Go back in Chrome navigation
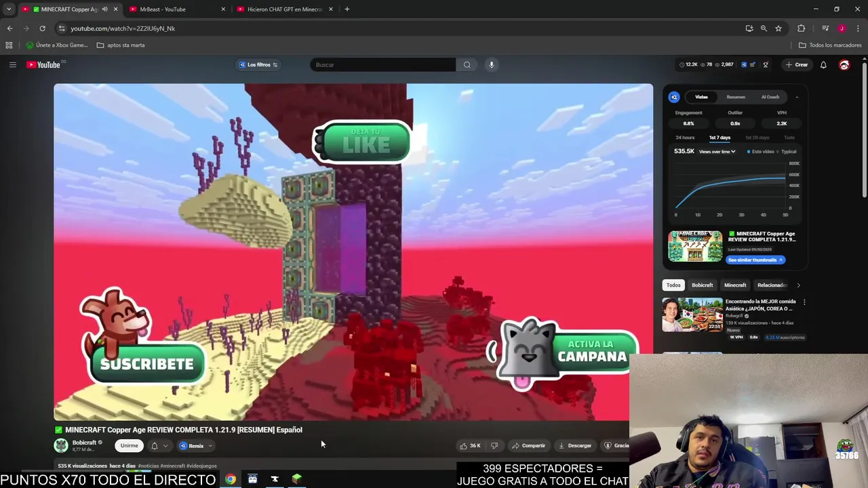 [x=9, y=28]
